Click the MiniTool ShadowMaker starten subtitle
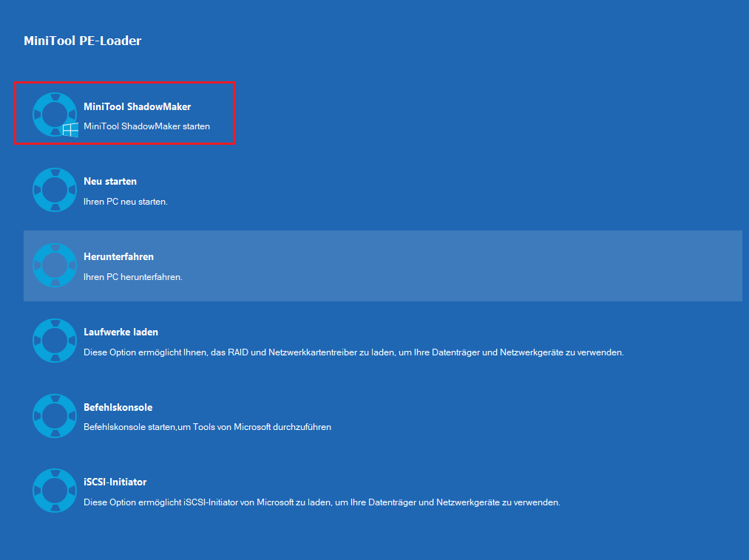 (146, 126)
